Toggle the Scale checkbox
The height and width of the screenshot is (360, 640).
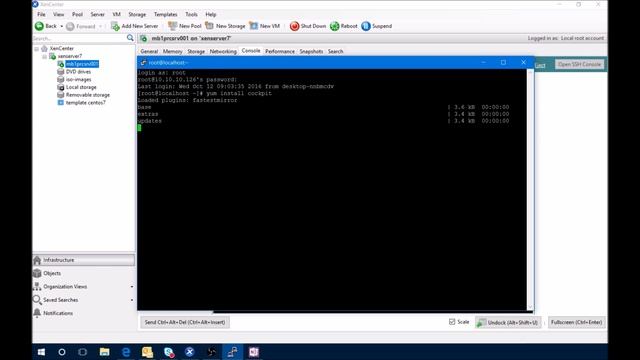(452, 322)
